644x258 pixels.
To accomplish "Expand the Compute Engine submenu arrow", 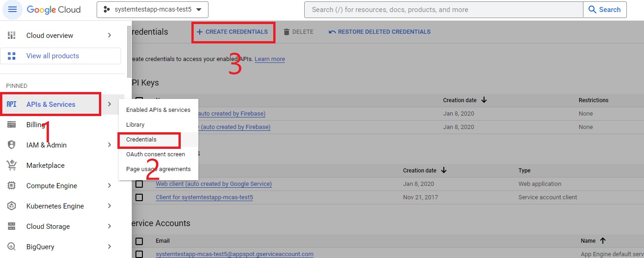I will point(109,186).
